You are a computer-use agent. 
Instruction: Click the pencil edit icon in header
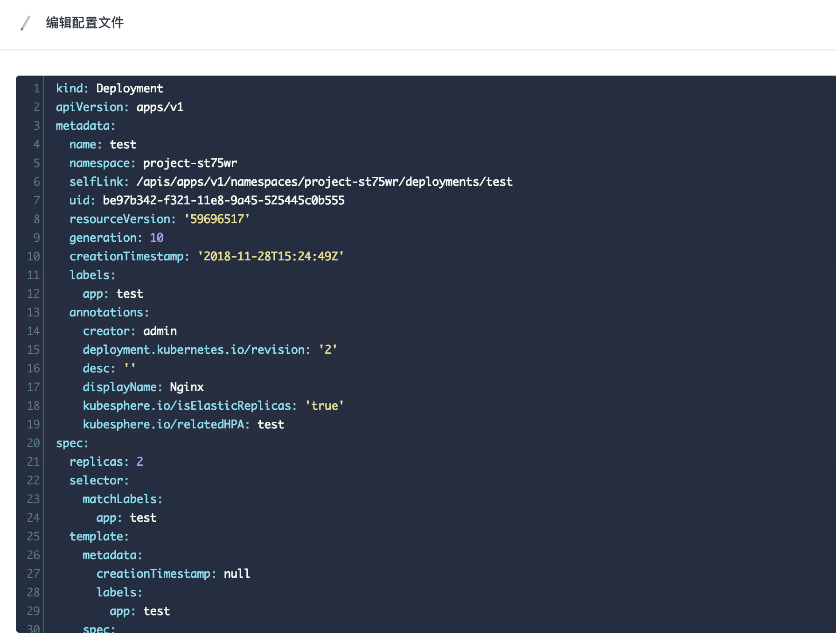click(26, 23)
